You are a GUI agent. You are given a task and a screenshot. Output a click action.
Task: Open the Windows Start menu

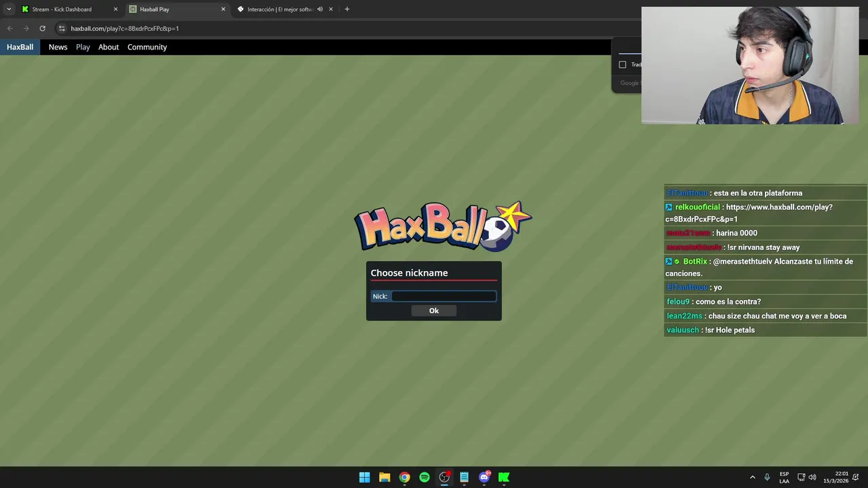364,477
